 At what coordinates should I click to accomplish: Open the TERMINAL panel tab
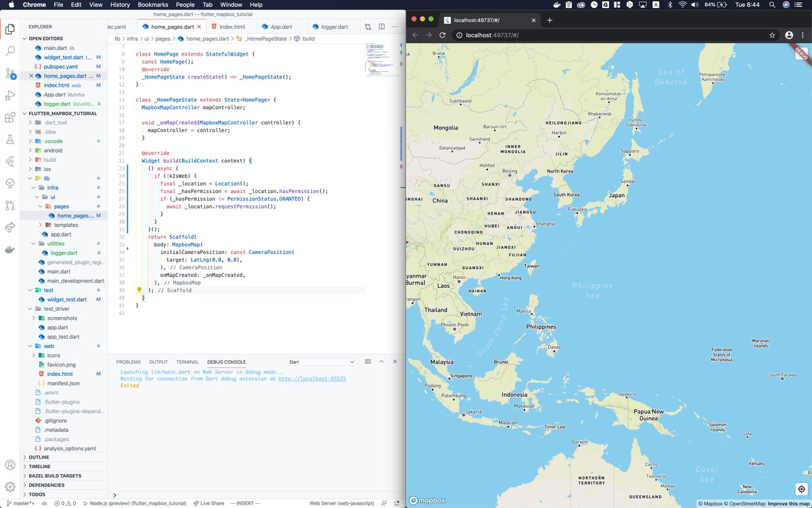coord(187,362)
